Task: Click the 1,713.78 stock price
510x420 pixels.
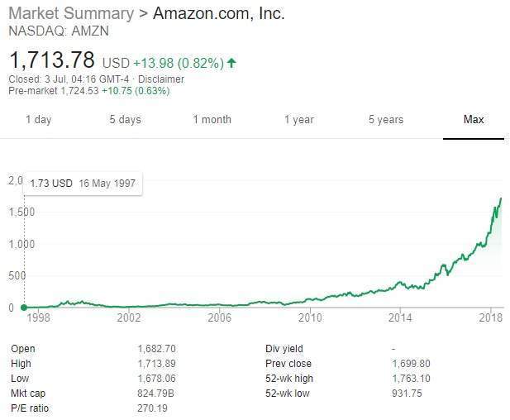Action: pos(53,60)
